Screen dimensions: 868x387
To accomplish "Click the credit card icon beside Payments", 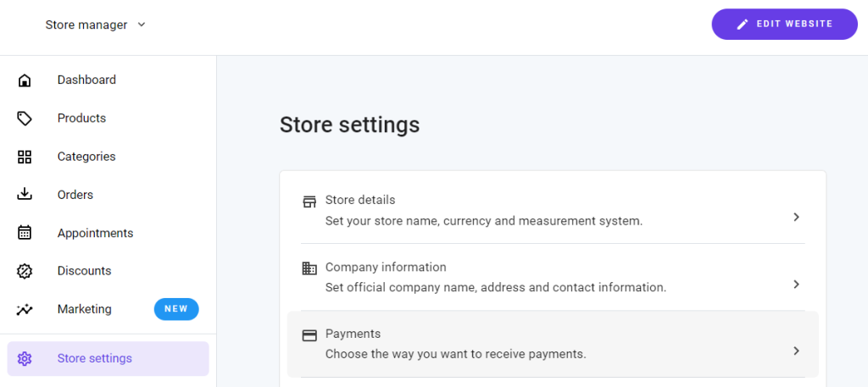I will click(309, 335).
